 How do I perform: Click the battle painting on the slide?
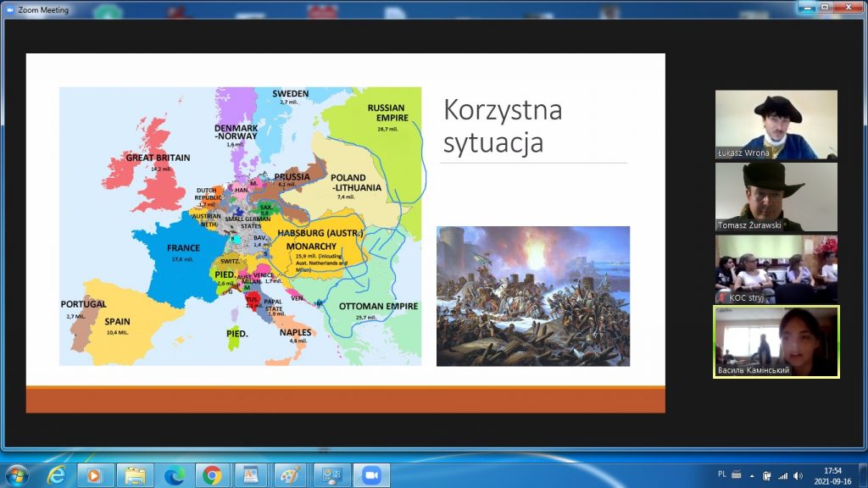coord(533,296)
